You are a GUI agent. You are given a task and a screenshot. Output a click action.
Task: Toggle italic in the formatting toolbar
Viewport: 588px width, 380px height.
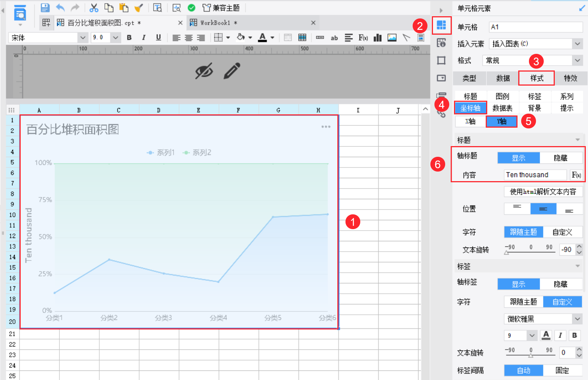tap(144, 38)
